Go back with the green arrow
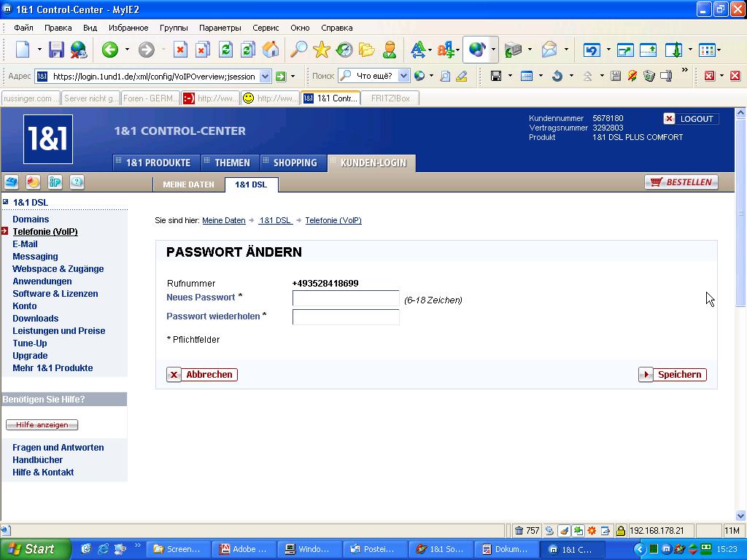 tap(110, 50)
